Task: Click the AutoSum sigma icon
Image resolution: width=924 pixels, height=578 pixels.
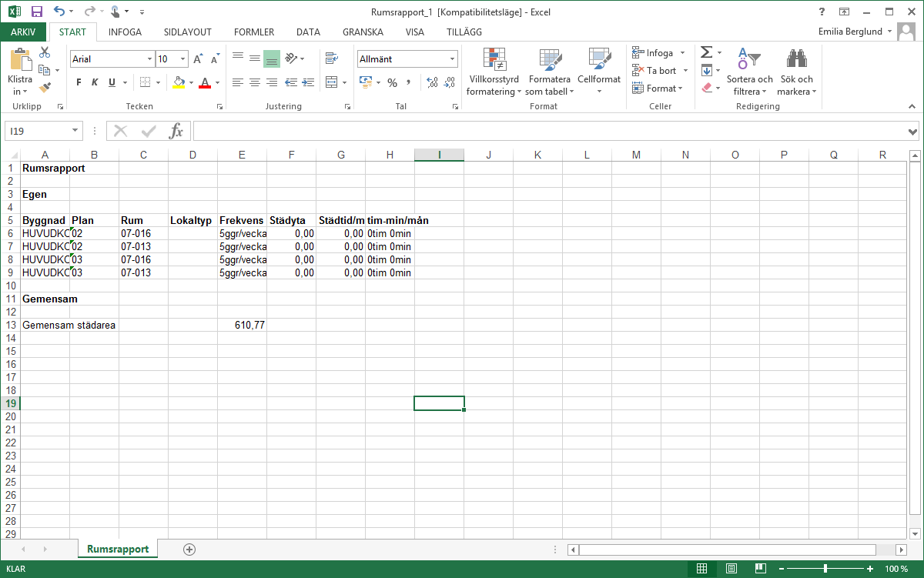Action: click(x=706, y=52)
